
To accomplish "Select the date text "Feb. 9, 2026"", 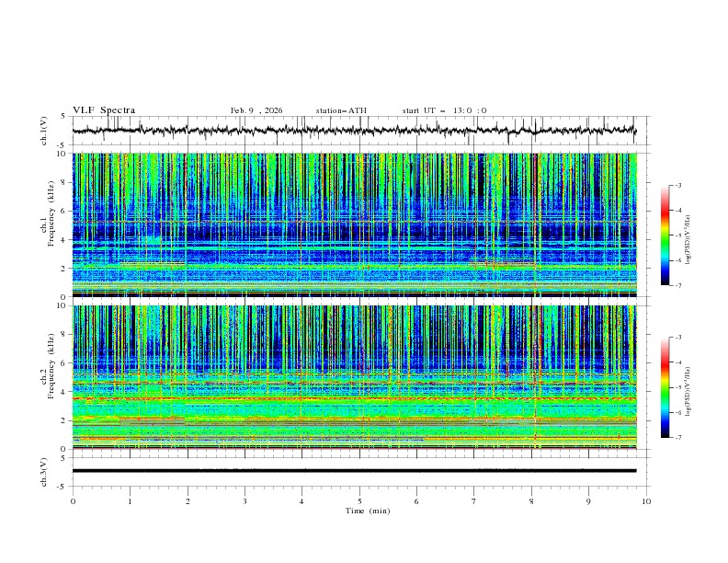I will coord(256,110).
